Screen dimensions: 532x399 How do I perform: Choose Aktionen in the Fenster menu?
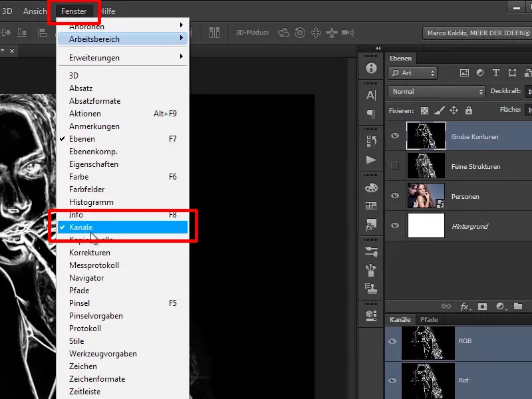point(123,114)
